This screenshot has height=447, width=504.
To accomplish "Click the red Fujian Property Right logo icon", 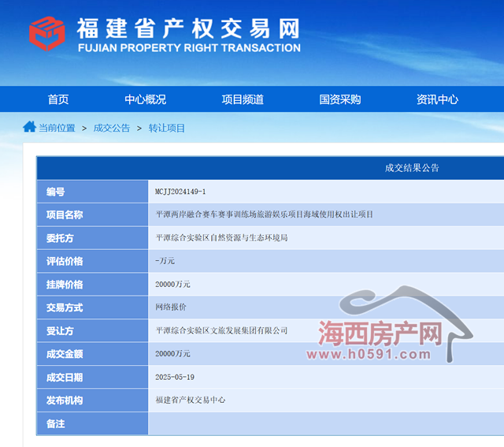I will pyautogui.click(x=47, y=33).
